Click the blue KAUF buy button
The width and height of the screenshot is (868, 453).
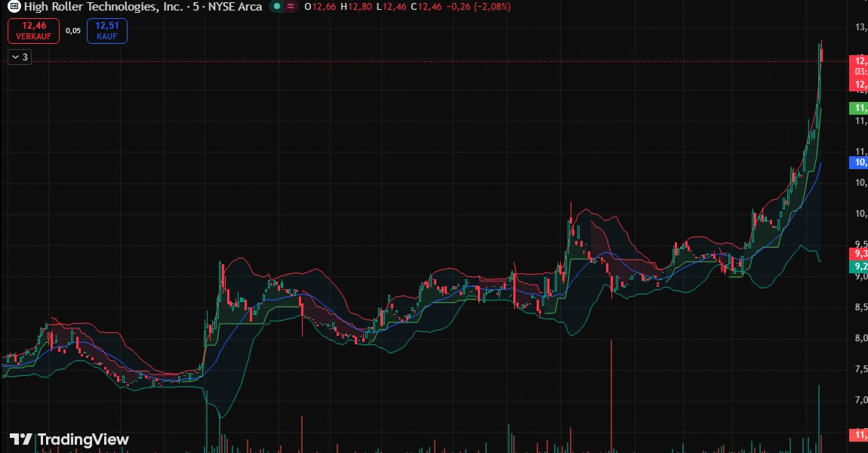106,31
